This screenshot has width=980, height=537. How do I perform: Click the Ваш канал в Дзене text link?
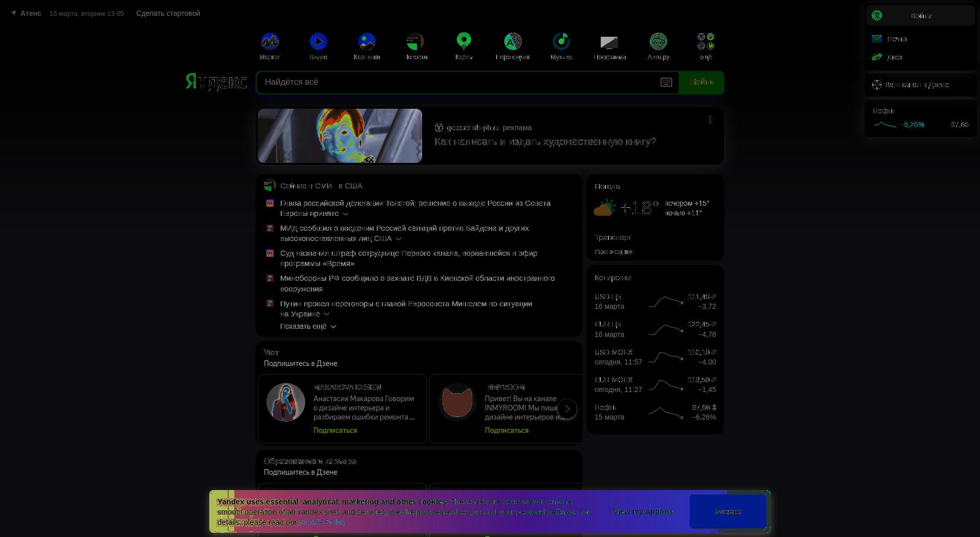click(917, 85)
